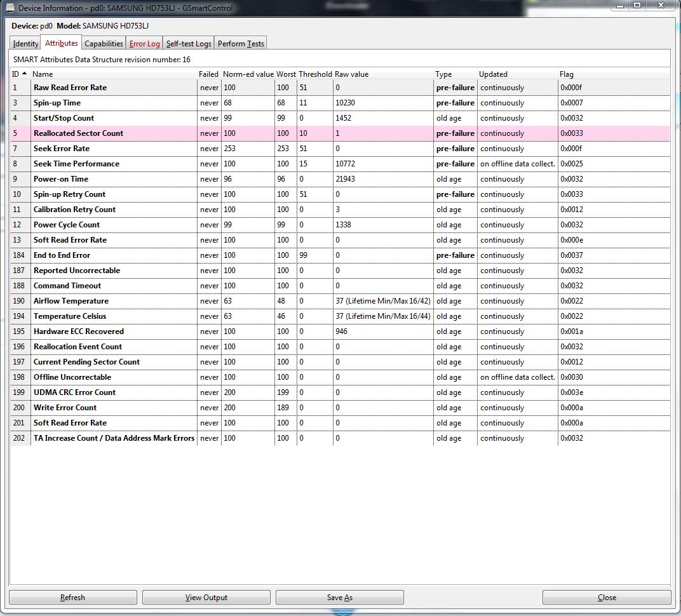Select the Seek Time Performance row

point(340,163)
